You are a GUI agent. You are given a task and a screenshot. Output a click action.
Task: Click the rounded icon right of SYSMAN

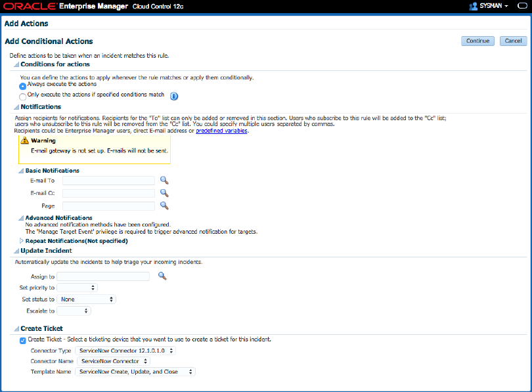tap(522, 6)
